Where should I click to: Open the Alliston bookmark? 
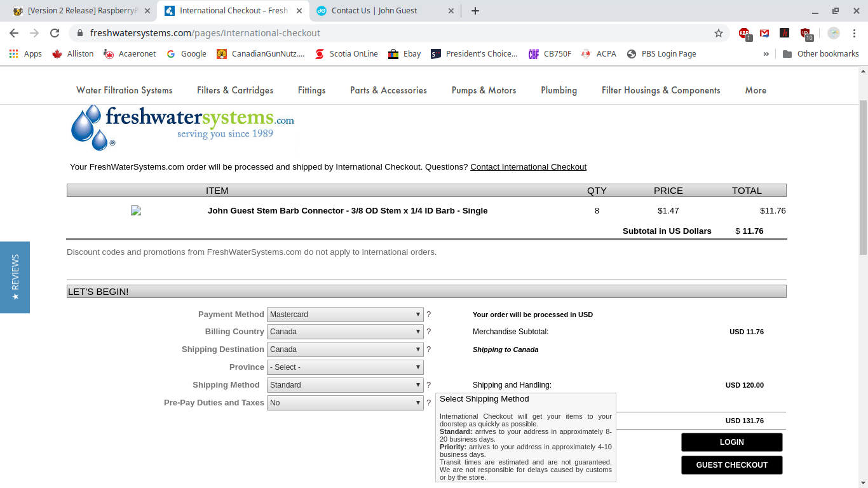point(72,54)
